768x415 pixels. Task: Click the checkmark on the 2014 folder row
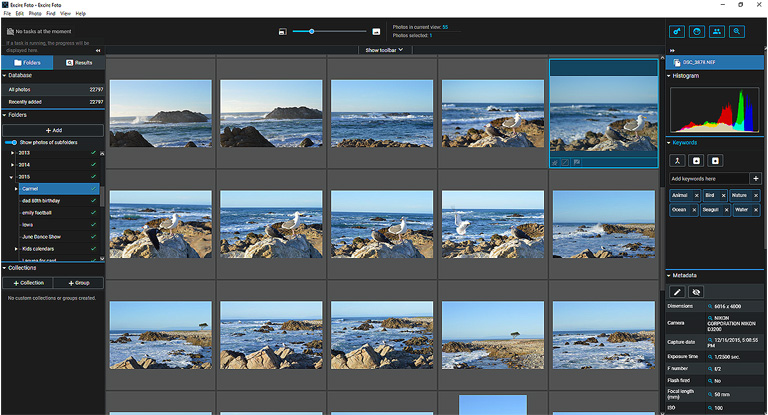[x=93, y=165]
